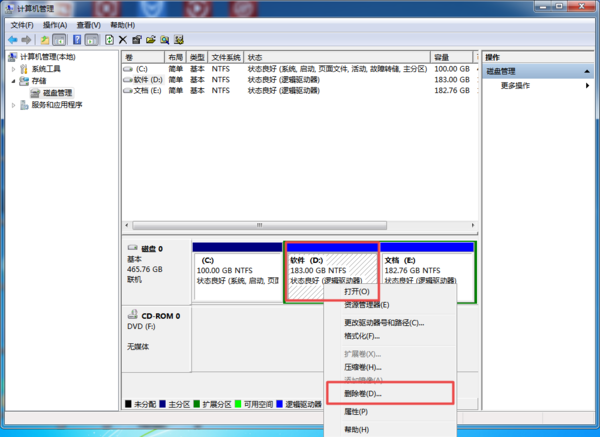The height and width of the screenshot is (437, 600).
Task: Click the 100.00 GB capacity cell
Action: (x=452, y=69)
